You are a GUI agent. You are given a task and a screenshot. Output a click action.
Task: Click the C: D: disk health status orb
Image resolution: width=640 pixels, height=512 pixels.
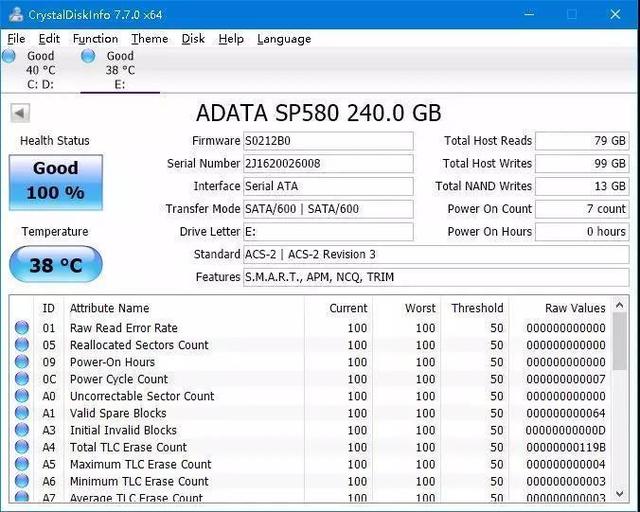(x=9, y=56)
